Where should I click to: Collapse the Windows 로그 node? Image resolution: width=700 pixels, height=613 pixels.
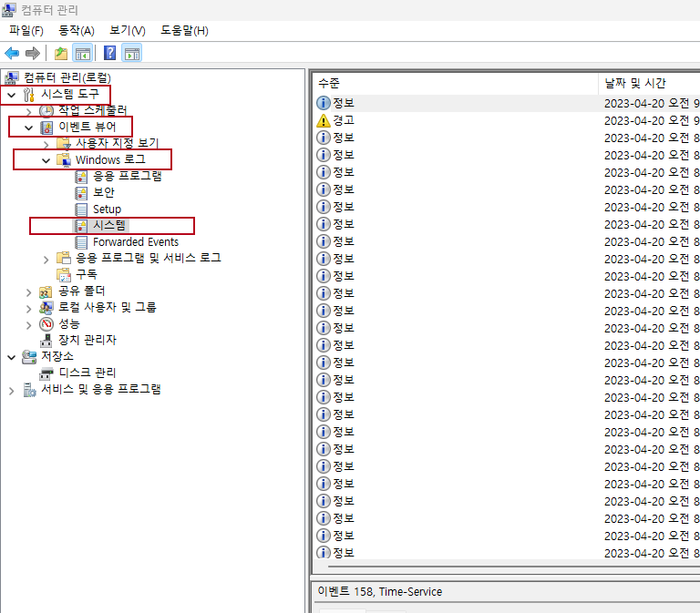click(46, 160)
